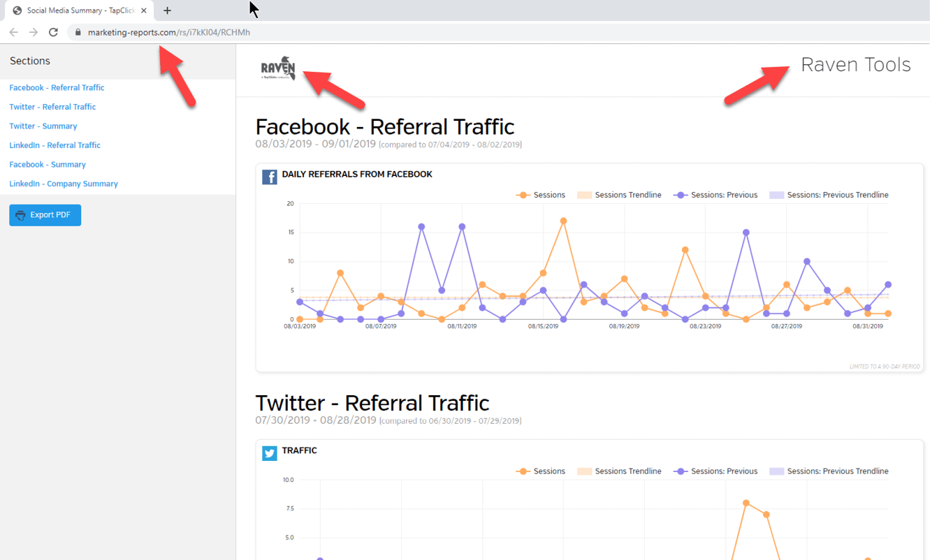Jump to LinkedIn - Referral Traffic section
The width and height of the screenshot is (930, 560).
point(55,145)
